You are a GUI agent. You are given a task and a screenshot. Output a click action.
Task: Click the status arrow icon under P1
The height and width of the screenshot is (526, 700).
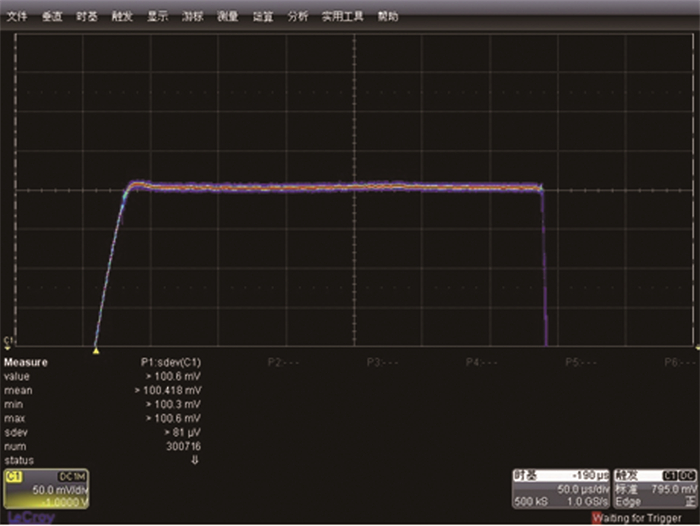(x=196, y=460)
